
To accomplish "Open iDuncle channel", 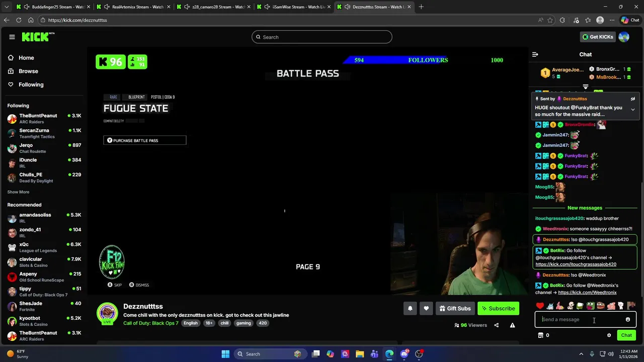I will point(44,163).
